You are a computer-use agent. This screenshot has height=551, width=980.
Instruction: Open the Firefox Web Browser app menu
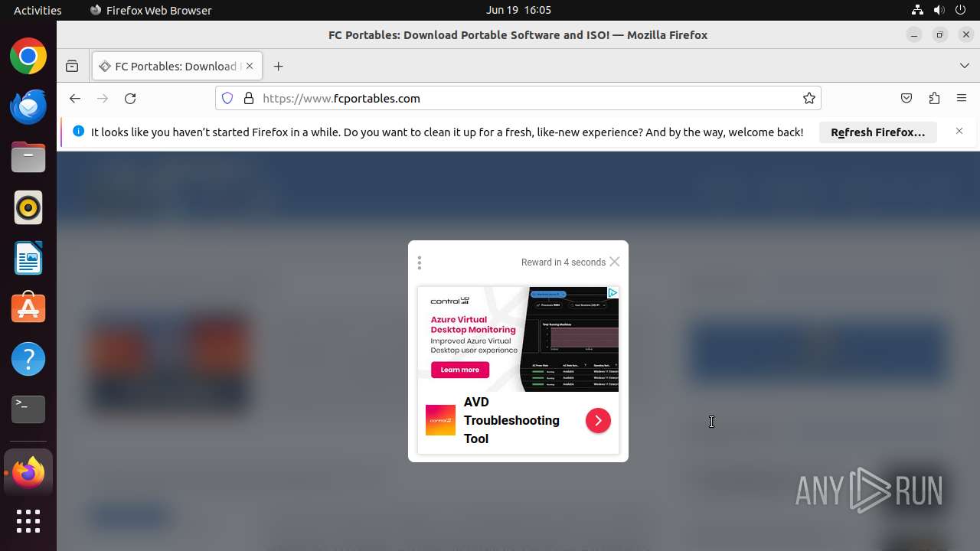[151, 10]
